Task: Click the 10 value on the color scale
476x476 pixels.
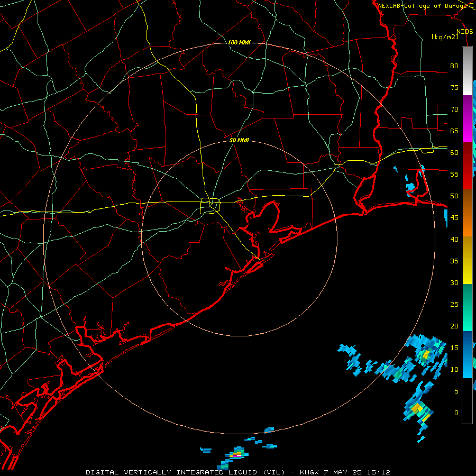Action: pos(454,370)
